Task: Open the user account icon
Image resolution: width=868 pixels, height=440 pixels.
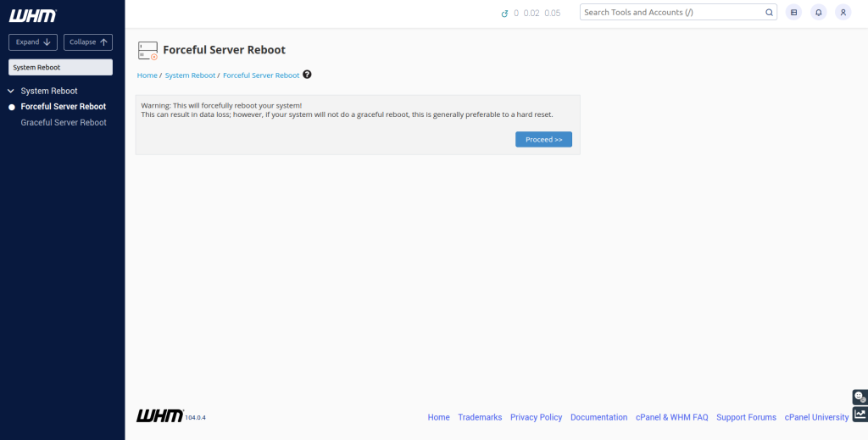Action: click(843, 13)
